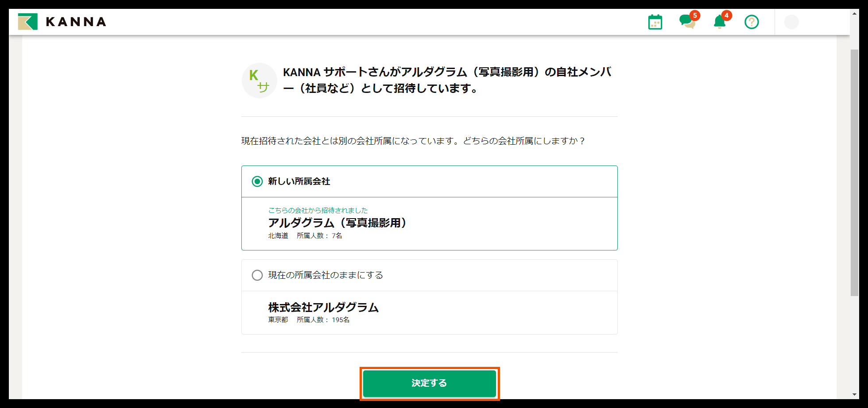Viewport: 868px width, 408px height.
Task: Click the chat badge showing 5
Action: coord(694,16)
